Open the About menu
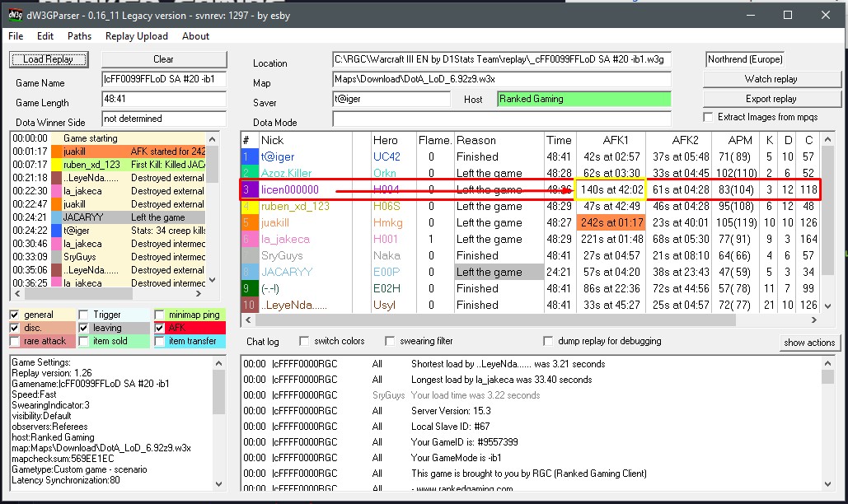 (195, 36)
